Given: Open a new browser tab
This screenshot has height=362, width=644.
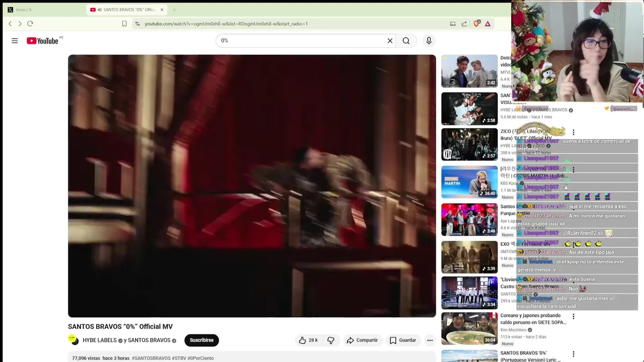Looking at the screenshot, I should [174, 10].
